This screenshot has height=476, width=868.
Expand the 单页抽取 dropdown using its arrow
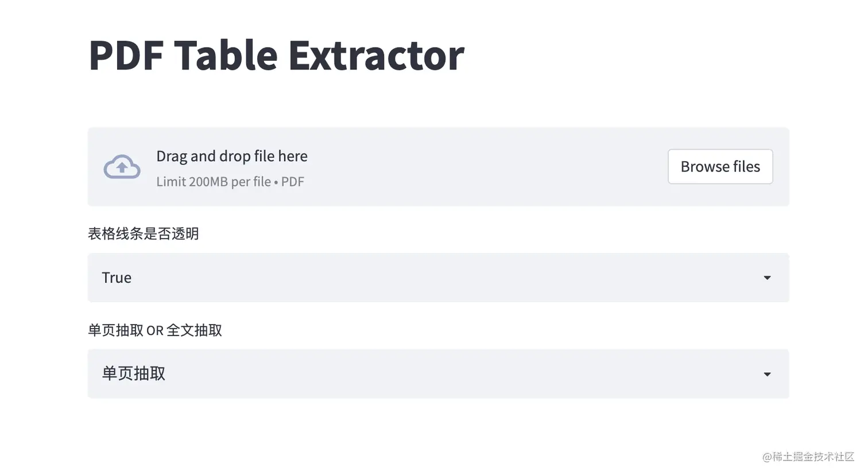(767, 374)
